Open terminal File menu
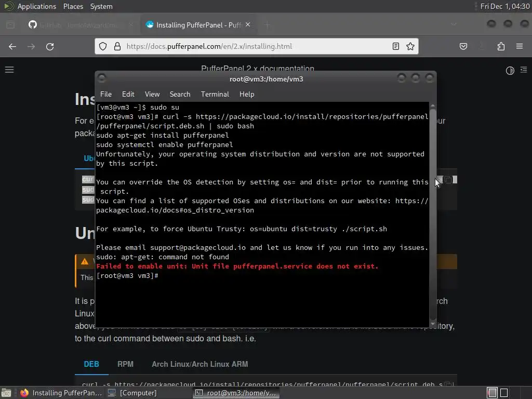Image resolution: width=532 pixels, height=399 pixels. tap(106, 95)
